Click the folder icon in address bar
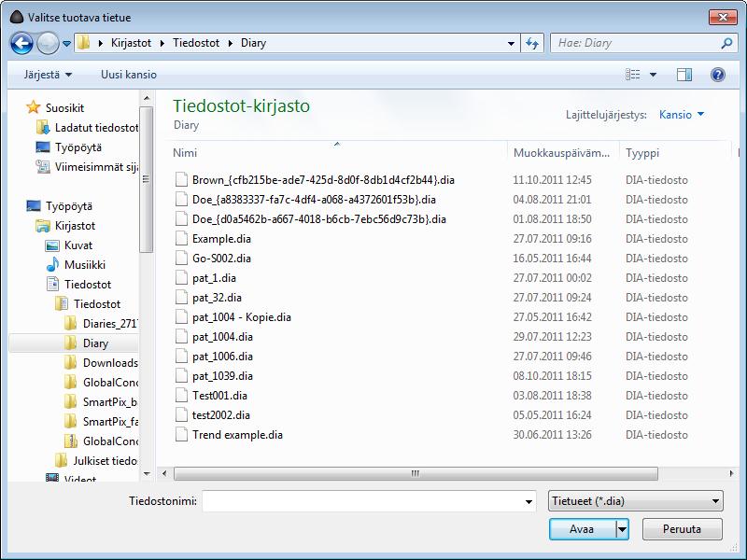Image resolution: width=747 pixels, height=560 pixels. 84,43
